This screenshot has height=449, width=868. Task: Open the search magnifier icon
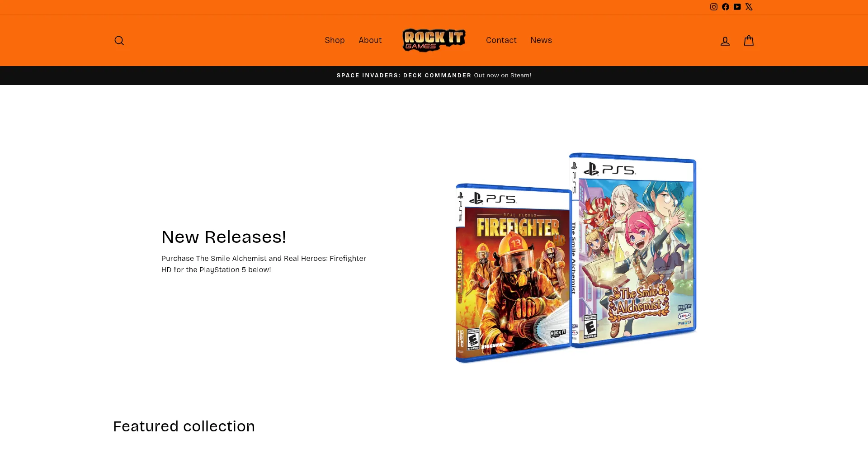(119, 41)
